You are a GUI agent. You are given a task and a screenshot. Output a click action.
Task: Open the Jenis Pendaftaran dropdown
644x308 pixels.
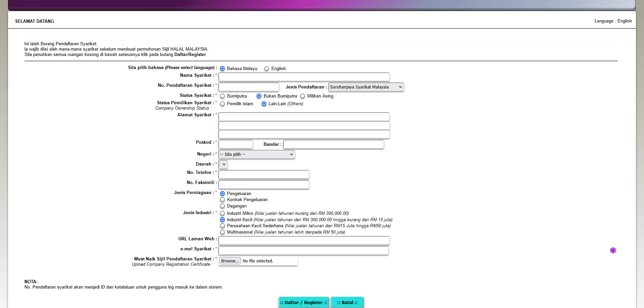(x=366, y=87)
